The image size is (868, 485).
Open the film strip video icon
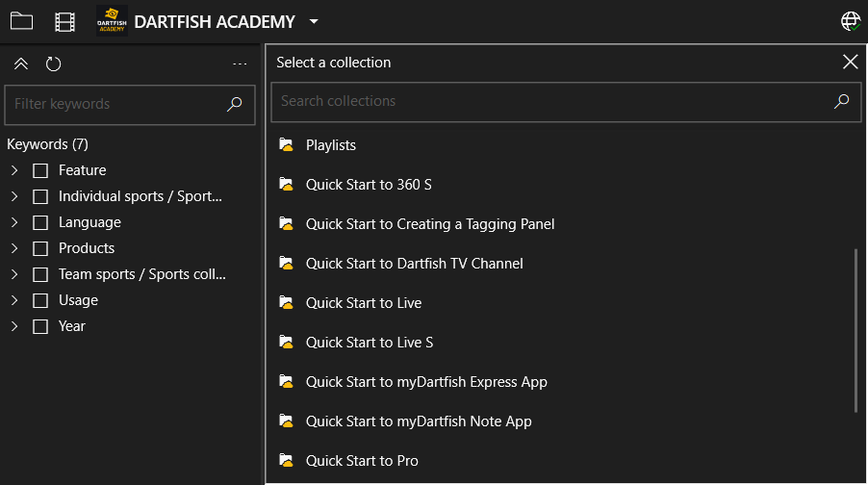click(64, 21)
